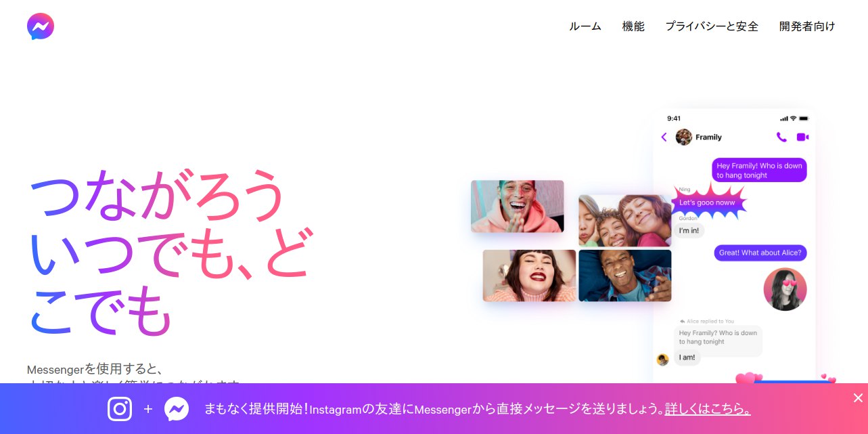
Task: Click the gray quoted 'Hey Framily?' reply bubble
Action: pos(718,337)
